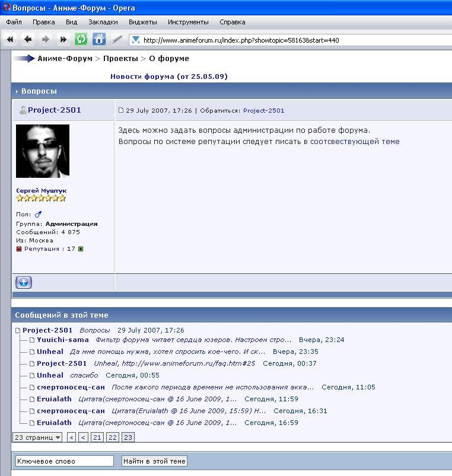The image size is (452, 476).
Task: Open the Project-2501 author name in post header
Action: coord(55,110)
